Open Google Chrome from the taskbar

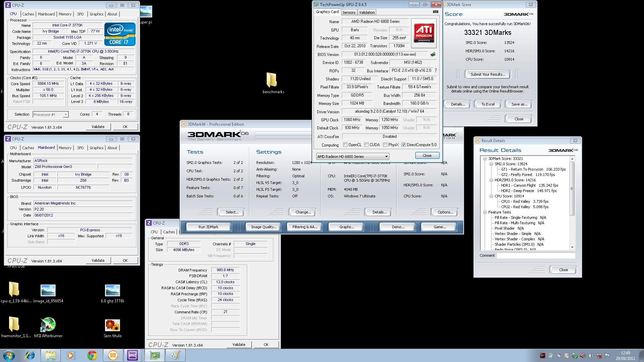click(92, 355)
